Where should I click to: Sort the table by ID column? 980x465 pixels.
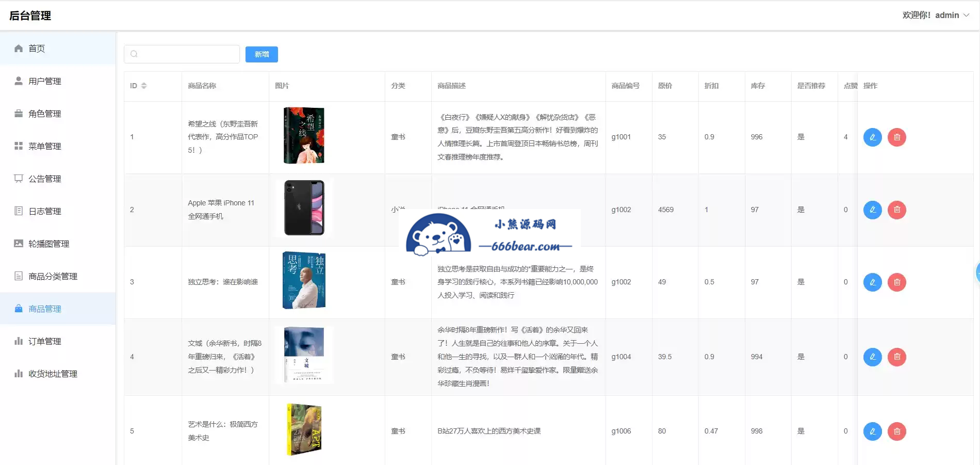[144, 86]
